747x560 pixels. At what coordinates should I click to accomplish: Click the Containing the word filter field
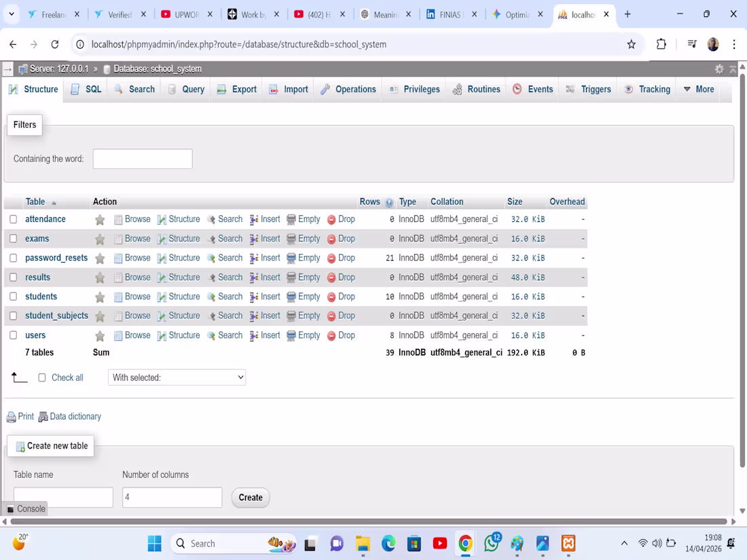click(x=142, y=159)
